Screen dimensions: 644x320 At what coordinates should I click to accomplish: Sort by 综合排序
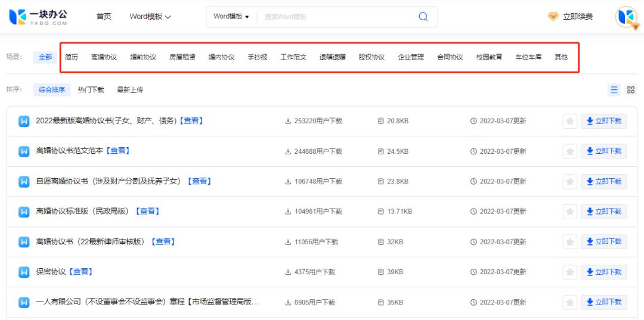tap(52, 90)
